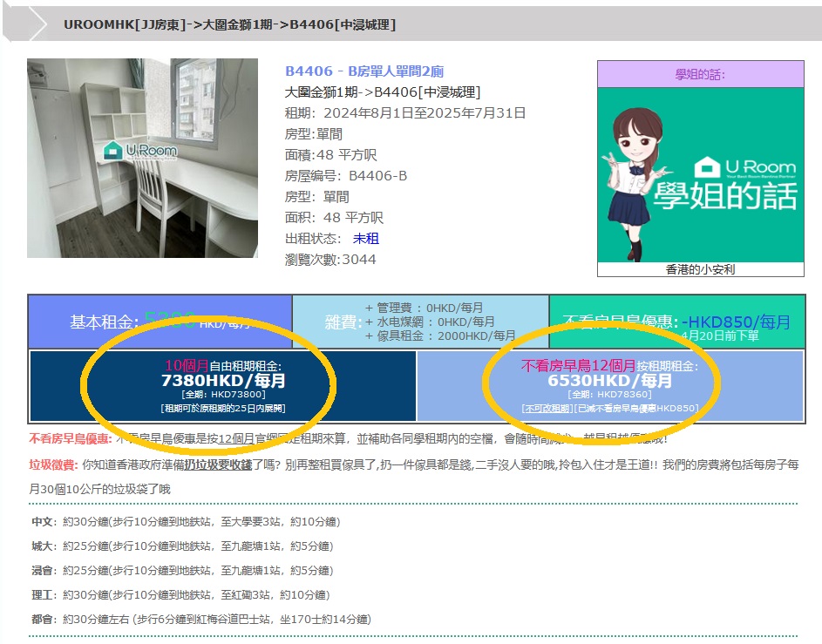This screenshot has width=822, height=644.
Task: Select the 不看房早鳥12個月 6530HKD option
Action: 609,386
